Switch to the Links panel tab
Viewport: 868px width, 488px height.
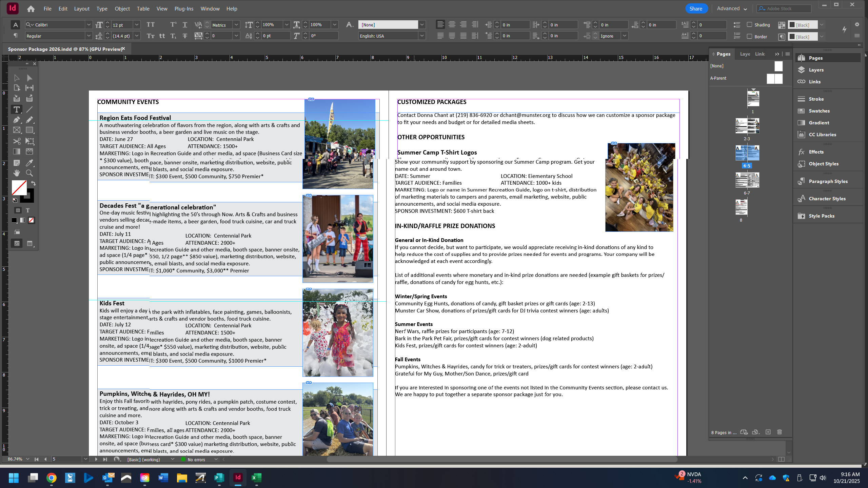click(760, 54)
